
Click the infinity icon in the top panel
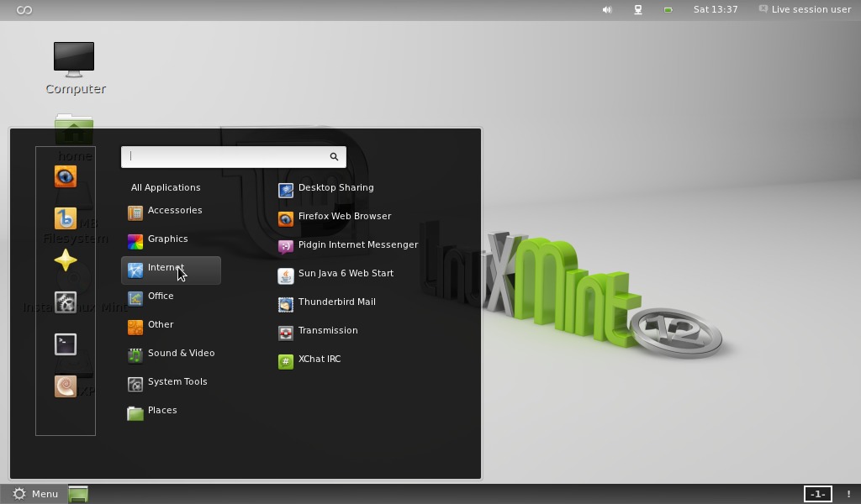click(24, 10)
